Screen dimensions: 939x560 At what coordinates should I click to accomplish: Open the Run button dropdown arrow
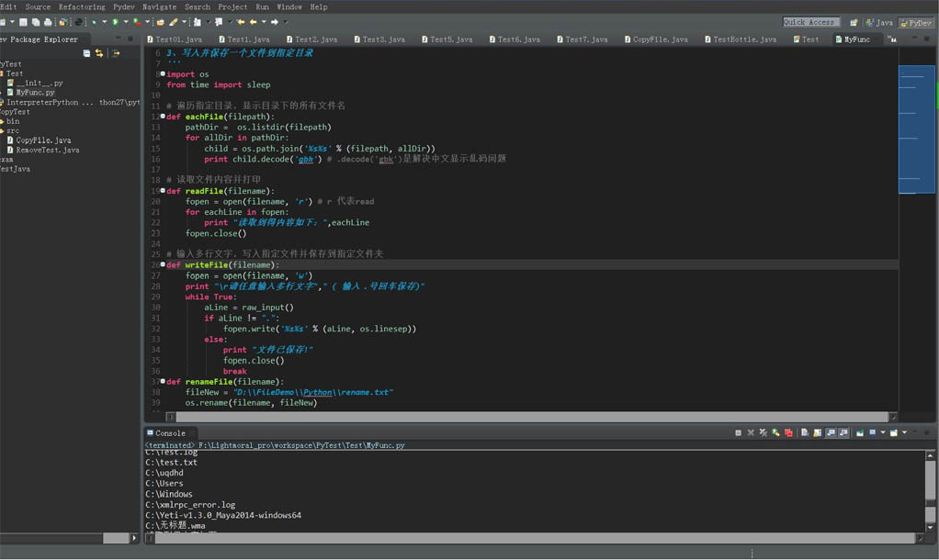126,22
